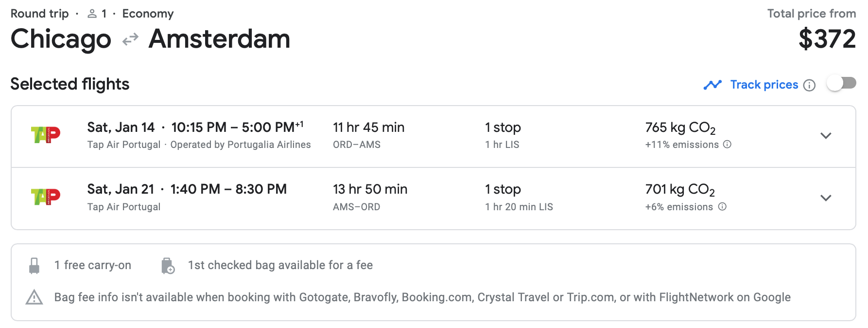Expand the Sat, Jan 21 flight details
868x328 pixels.
[x=826, y=198]
